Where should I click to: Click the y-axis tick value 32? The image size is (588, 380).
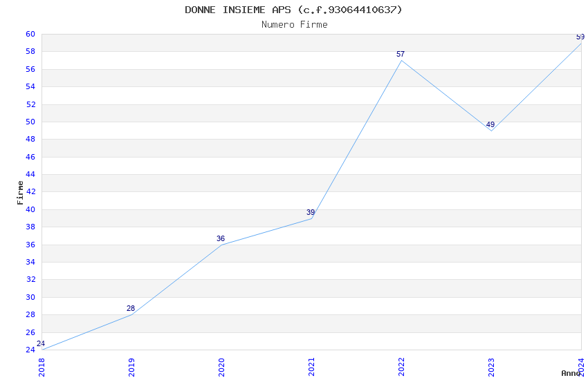(30, 279)
